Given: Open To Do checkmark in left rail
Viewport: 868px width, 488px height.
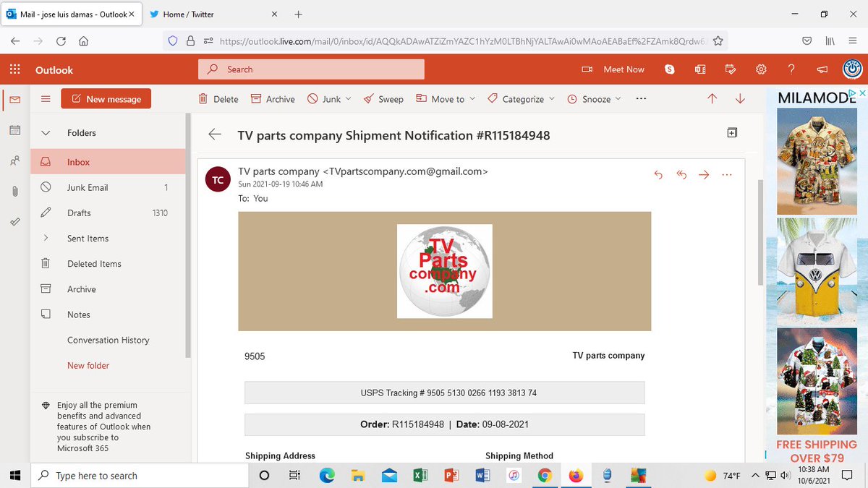Looking at the screenshot, I should [x=14, y=222].
